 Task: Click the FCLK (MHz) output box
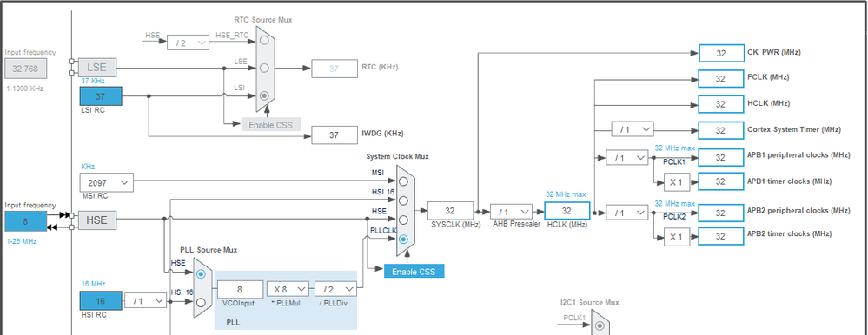(x=721, y=78)
